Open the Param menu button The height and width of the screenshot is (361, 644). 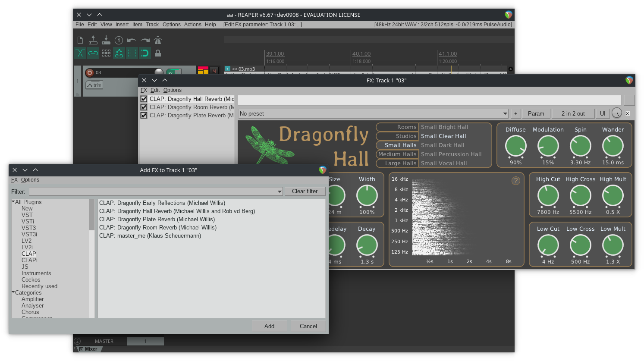click(536, 113)
